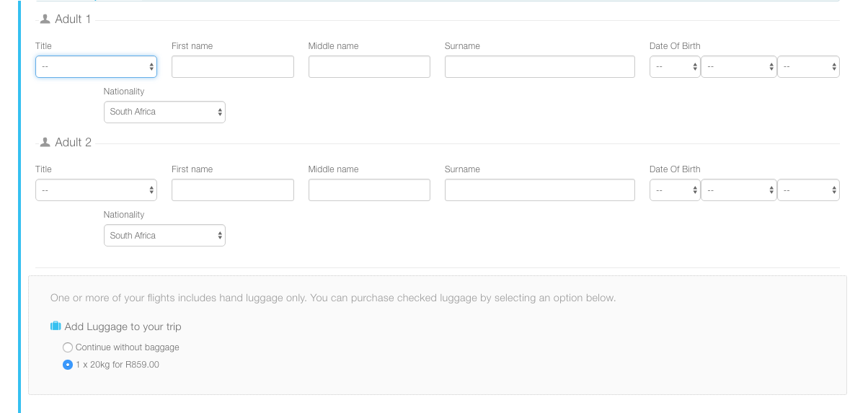
Task: Click Adult 2 First name field
Action: [x=233, y=190]
